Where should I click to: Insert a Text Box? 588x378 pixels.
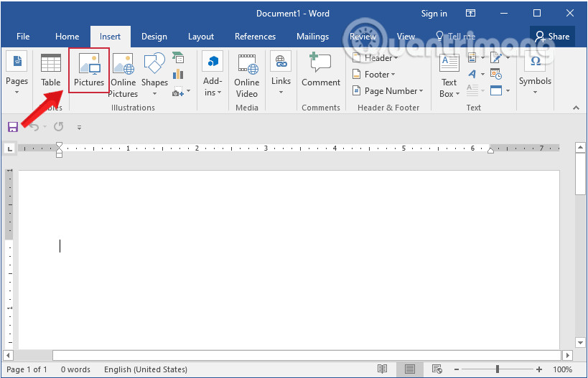coord(449,75)
